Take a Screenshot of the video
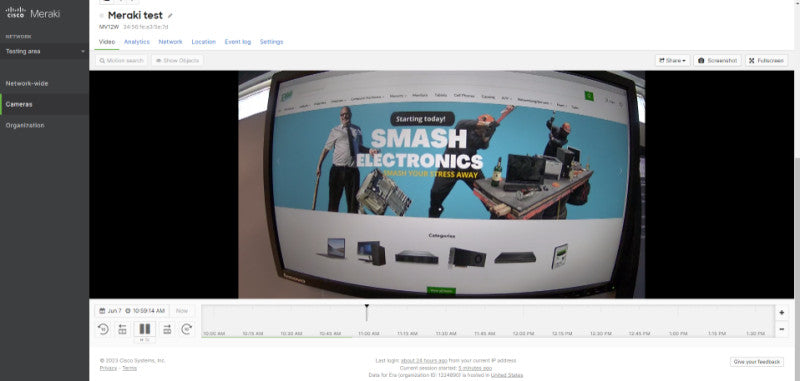This screenshot has height=381, width=800. pos(717,60)
